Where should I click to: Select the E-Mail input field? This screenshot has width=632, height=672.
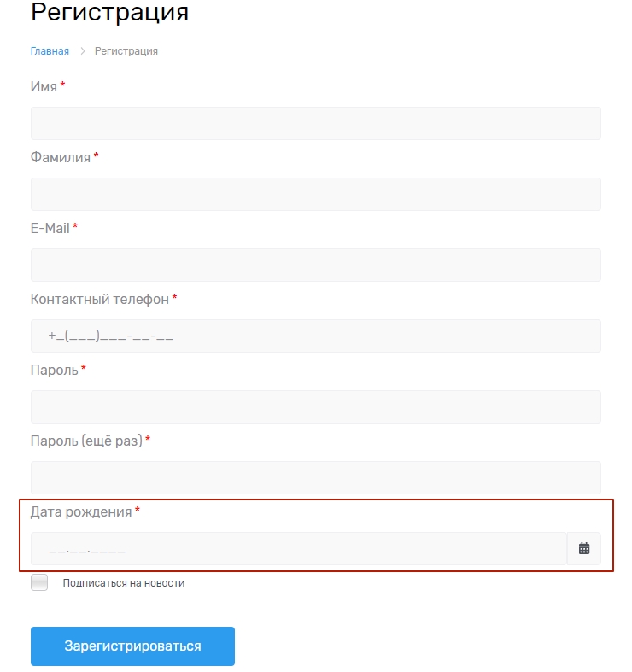click(315, 265)
